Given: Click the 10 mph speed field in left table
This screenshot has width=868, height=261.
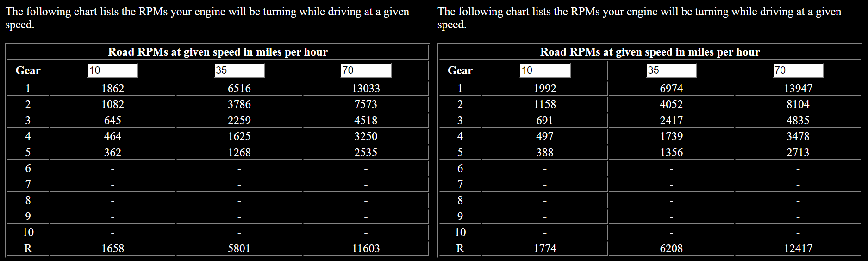Looking at the screenshot, I should 112,70.
